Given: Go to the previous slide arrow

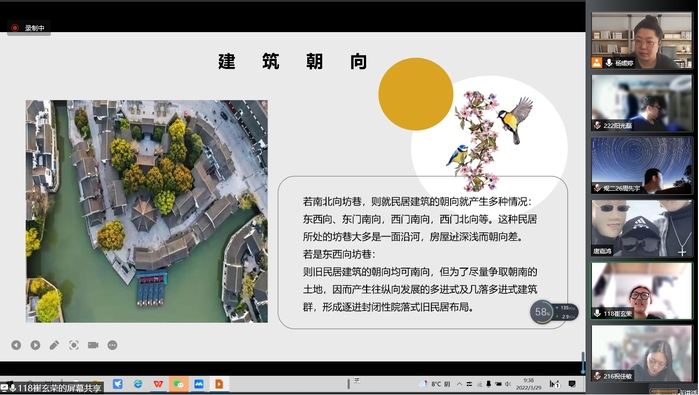Looking at the screenshot, I should click(x=16, y=345).
